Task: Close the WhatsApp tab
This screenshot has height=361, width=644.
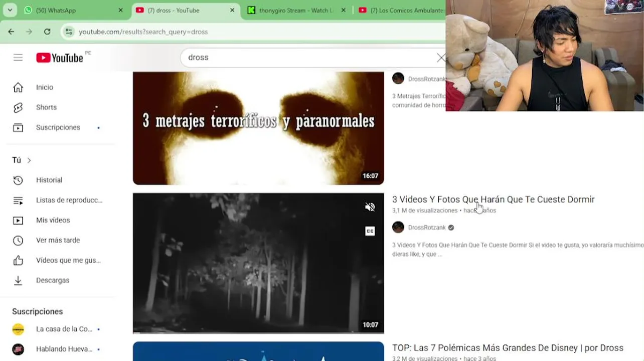Action: [x=120, y=10]
